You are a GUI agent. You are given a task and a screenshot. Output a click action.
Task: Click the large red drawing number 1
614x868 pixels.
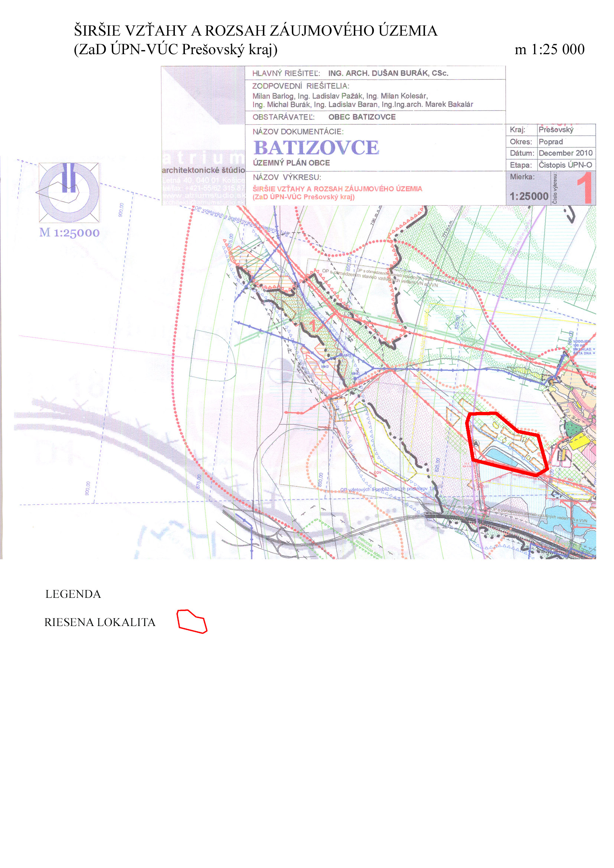(585, 188)
